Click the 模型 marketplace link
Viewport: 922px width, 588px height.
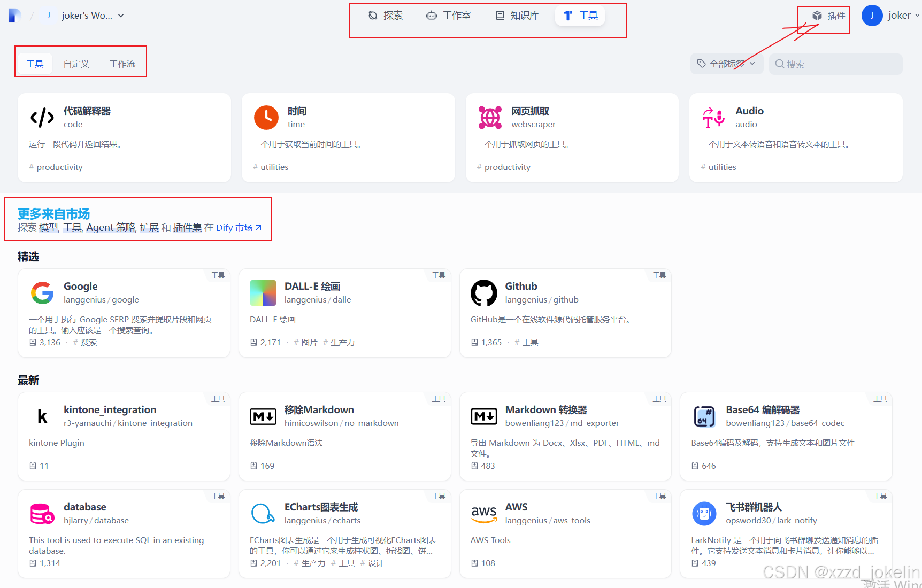(49, 228)
